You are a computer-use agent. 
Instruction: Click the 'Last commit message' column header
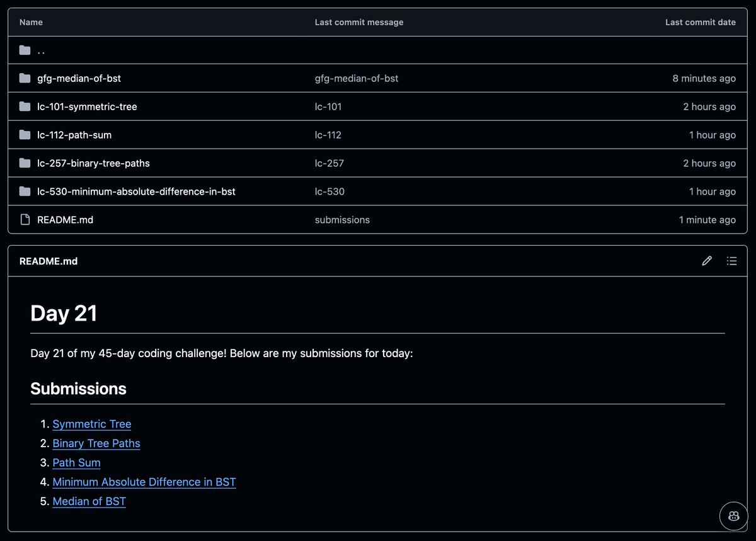pos(359,22)
